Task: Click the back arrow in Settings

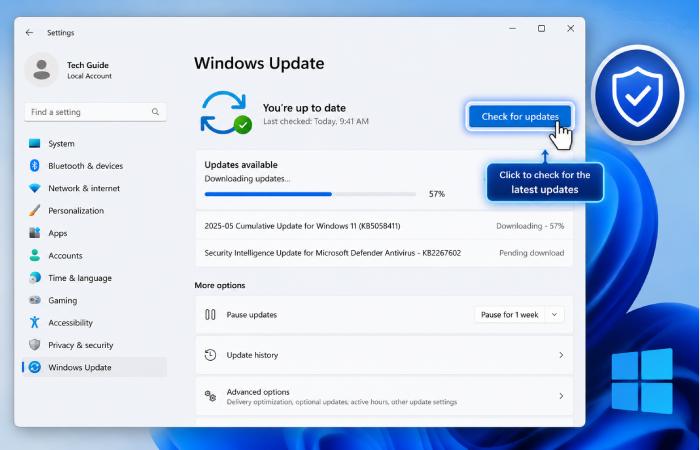Action: (29, 33)
